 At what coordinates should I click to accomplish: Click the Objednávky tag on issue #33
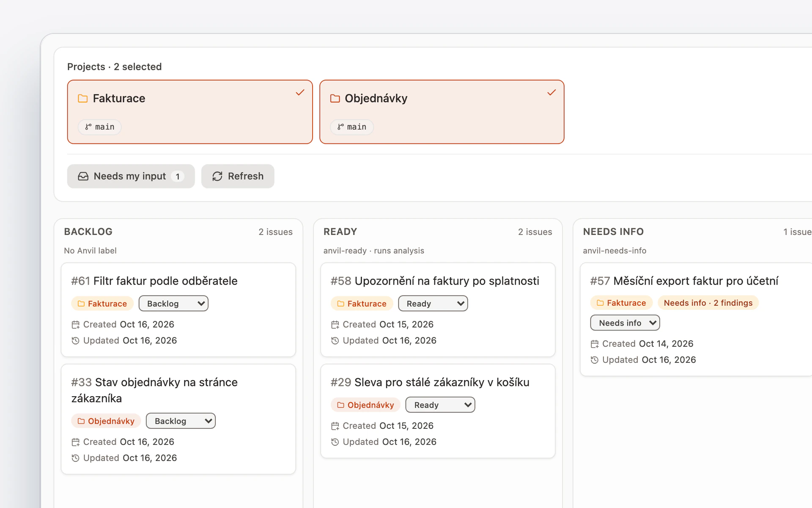pyautogui.click(x=106, y=421)
